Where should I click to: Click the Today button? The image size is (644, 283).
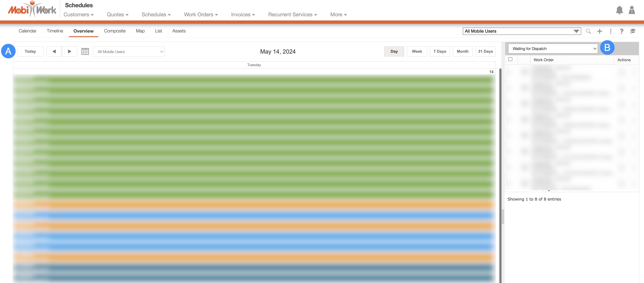[x=30, y=51]
